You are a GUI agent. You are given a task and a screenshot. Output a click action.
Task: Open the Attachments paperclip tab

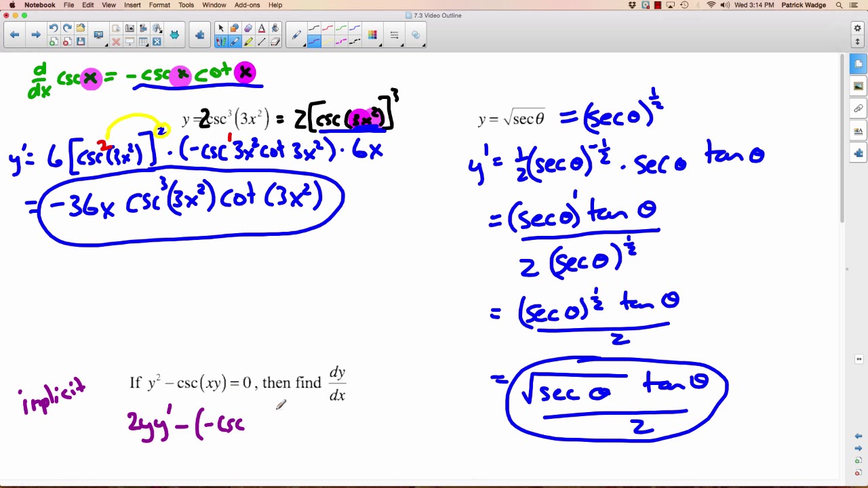(x=859, y=108)
